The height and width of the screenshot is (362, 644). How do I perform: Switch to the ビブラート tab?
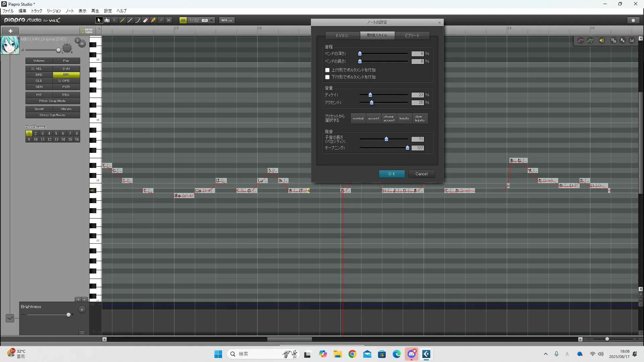coord(412,36)
